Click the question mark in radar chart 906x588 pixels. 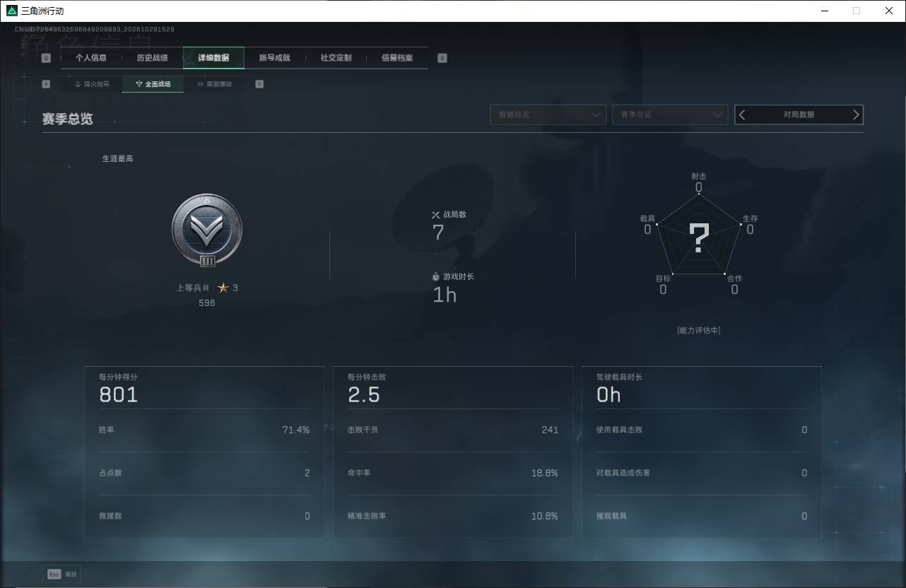pyautogui.click(x=699, y=238)
